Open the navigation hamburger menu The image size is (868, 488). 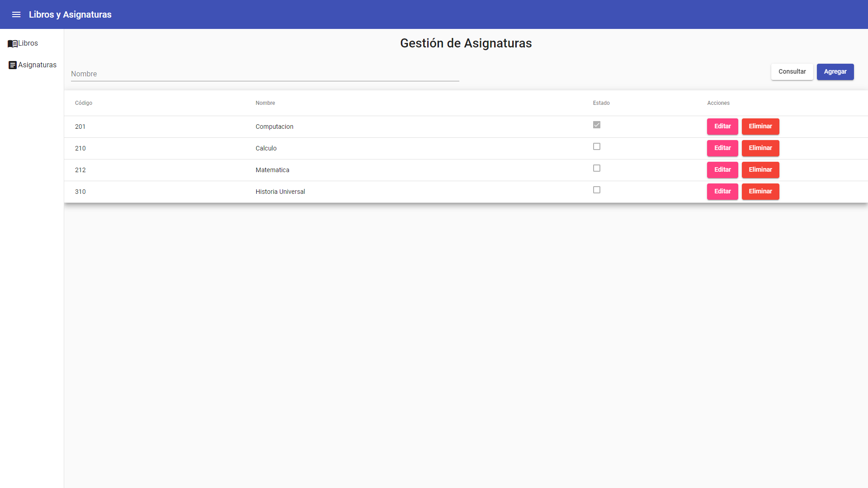pyautogui.click(x=16, y=14)
